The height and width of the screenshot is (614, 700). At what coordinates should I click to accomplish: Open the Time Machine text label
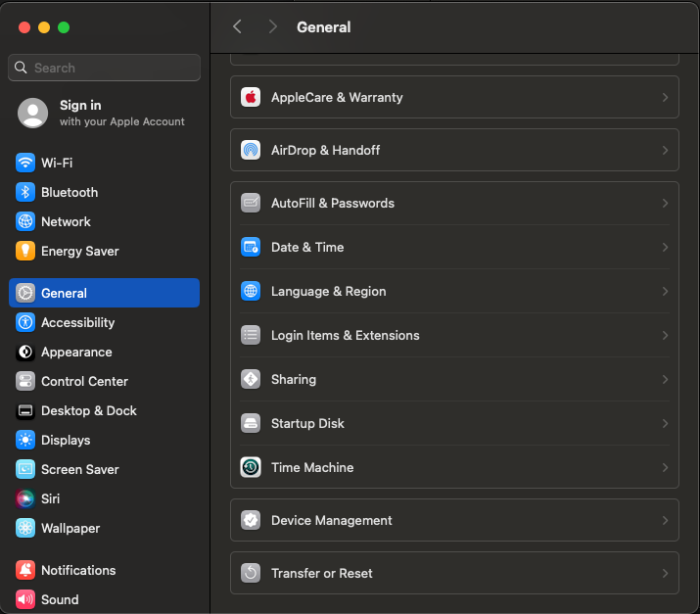312,467
